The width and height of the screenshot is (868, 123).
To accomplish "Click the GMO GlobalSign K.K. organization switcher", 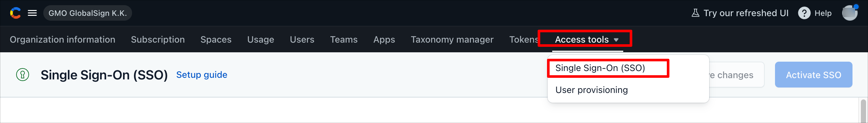I will coord(88,13).
